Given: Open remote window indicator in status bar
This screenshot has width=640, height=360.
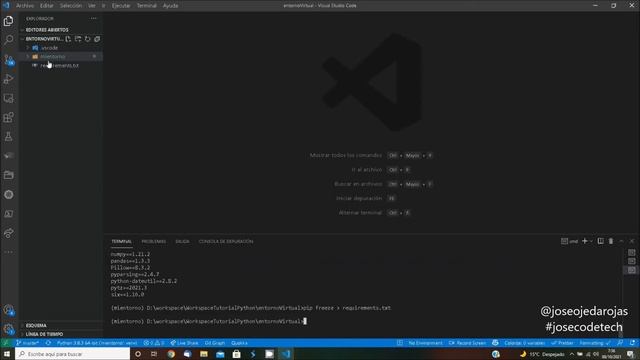Looking at the screenshot, I should click(6, 343).
